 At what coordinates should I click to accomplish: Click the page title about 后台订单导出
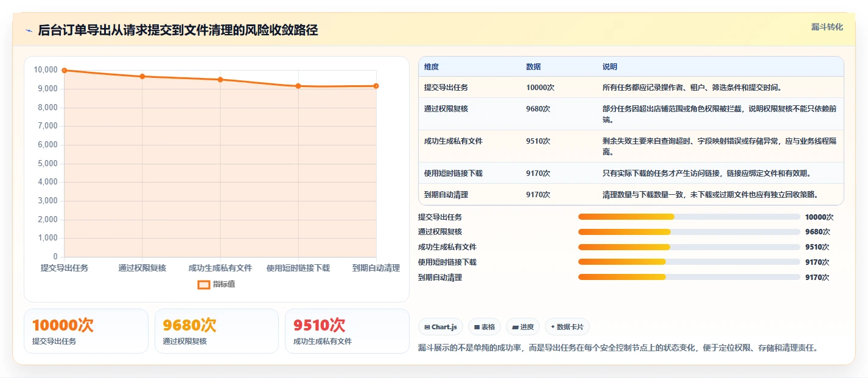178,30
